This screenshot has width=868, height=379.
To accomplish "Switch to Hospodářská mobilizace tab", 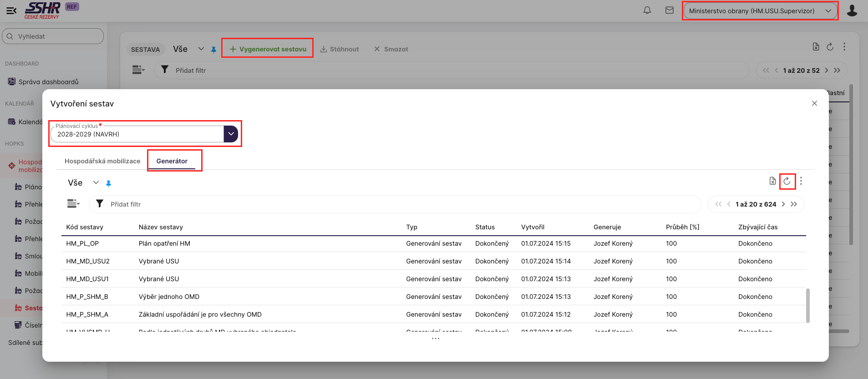I will coord(102,161).
